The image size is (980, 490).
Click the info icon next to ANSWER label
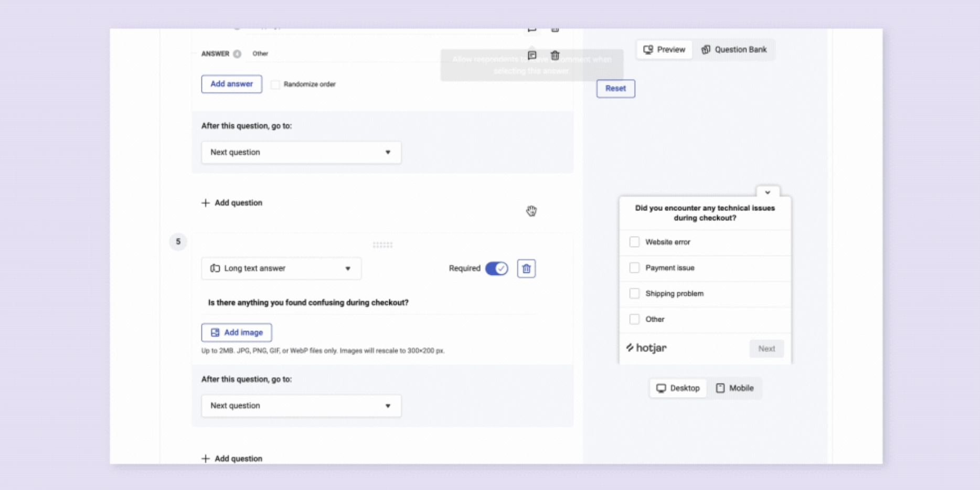pos(237,54)
